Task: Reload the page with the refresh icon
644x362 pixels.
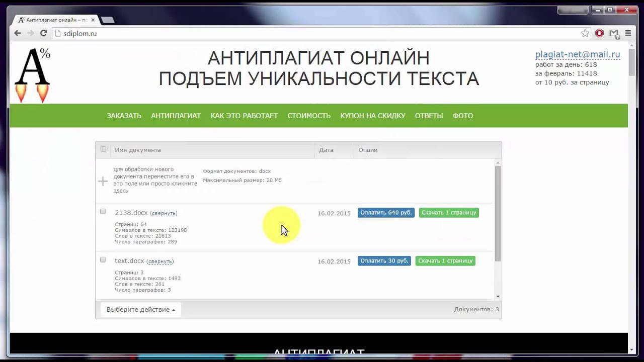Action: pos(44,33)
